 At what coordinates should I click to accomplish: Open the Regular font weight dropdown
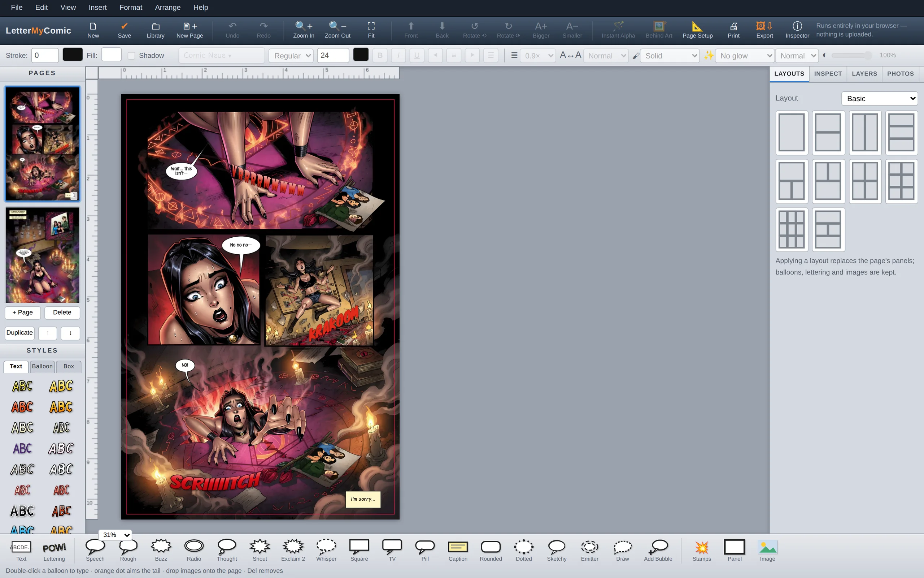[291, 55]
